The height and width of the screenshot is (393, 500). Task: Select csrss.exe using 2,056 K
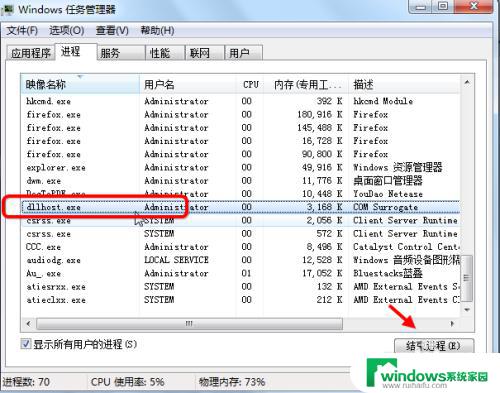[241, 220]
